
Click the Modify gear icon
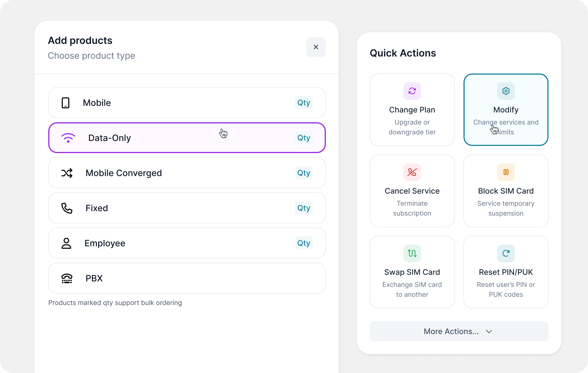506,91
